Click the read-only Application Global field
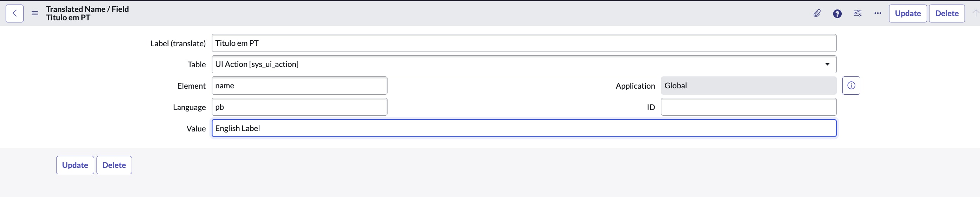The height and width of the screenshot is (197, 980). click(748, 86)
